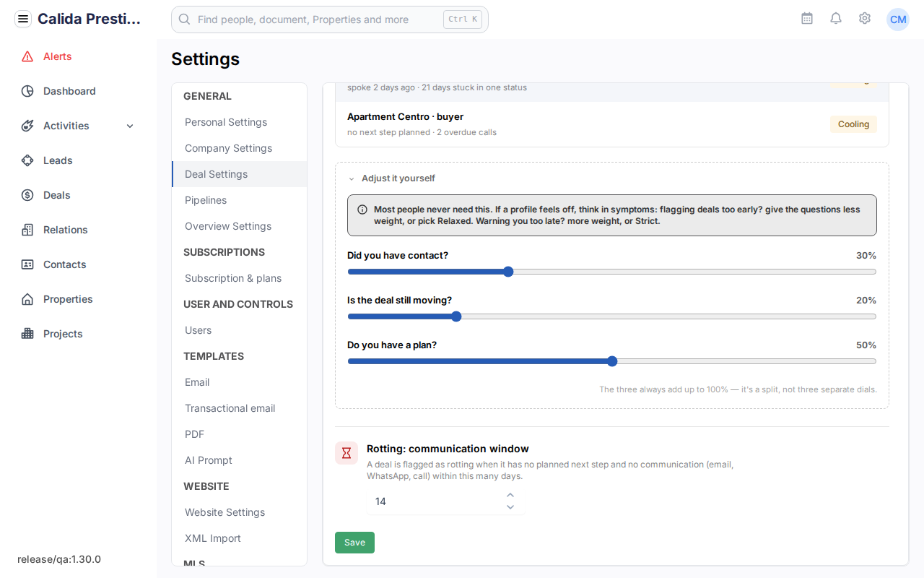Screen dimensions: 924x578
Task: Open notifications bell icon
Action: click(836, 19)
